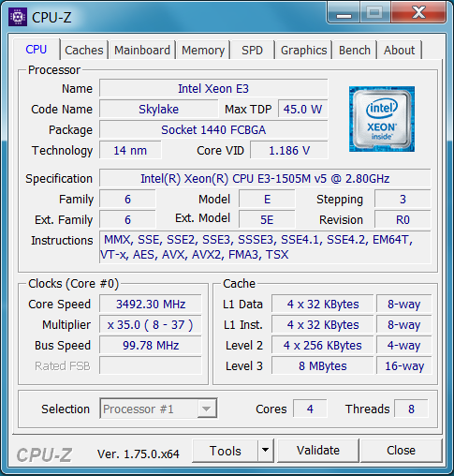Click the Model value E
The height and width of the screenshot is (476, 454).
point(267,199)
